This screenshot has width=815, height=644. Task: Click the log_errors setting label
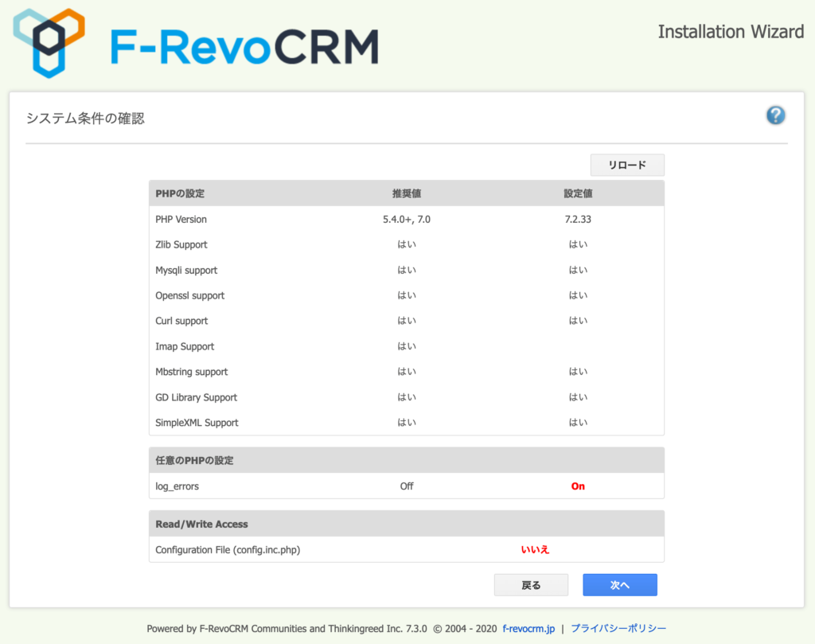pyautogui.click(x=177, y=486)
